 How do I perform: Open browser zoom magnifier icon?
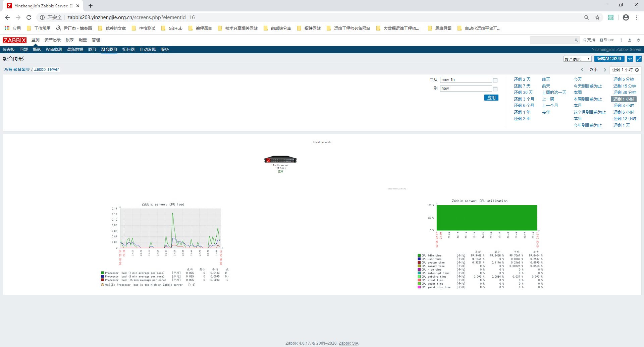(x=587, y=17)
